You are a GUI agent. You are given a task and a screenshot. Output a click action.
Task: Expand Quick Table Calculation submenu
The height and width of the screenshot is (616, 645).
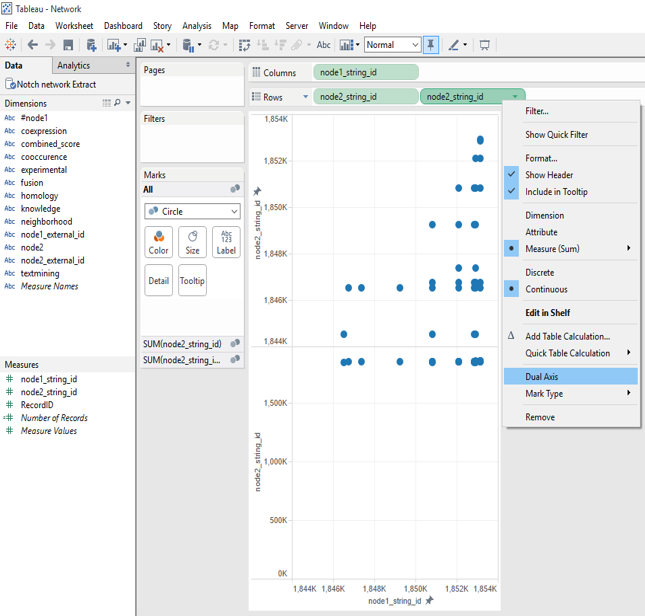coord(568,353)
